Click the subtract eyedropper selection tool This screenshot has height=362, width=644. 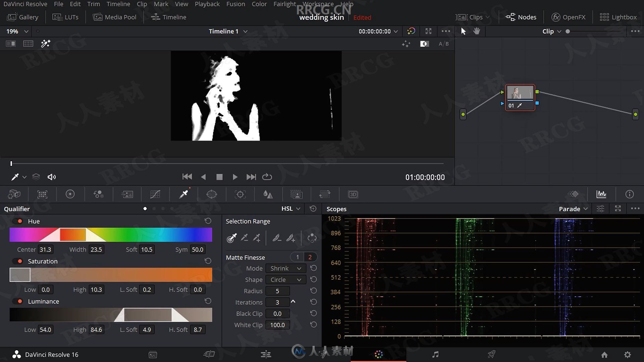[x=245, y=238]
